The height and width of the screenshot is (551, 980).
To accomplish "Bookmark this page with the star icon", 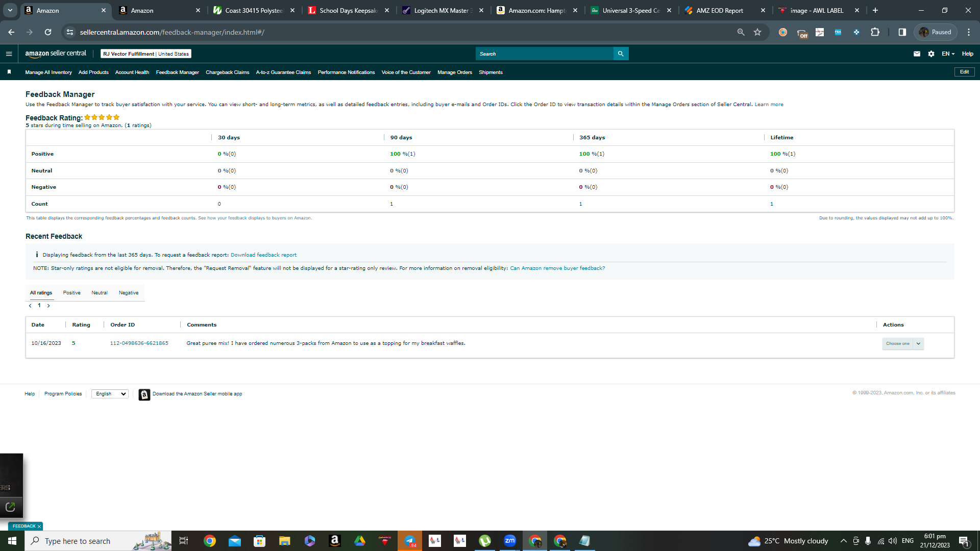I will point(757,32).
